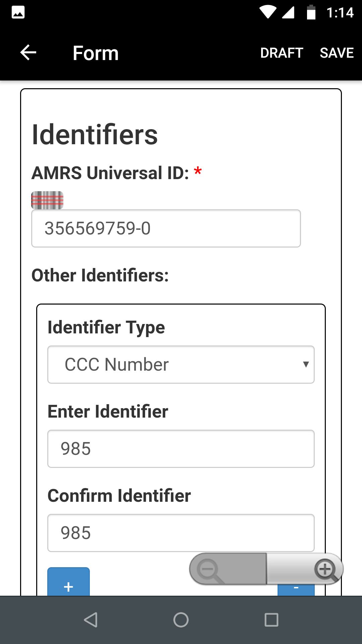Tap the picture notification icon in status bar

click(x=18, y=12)
